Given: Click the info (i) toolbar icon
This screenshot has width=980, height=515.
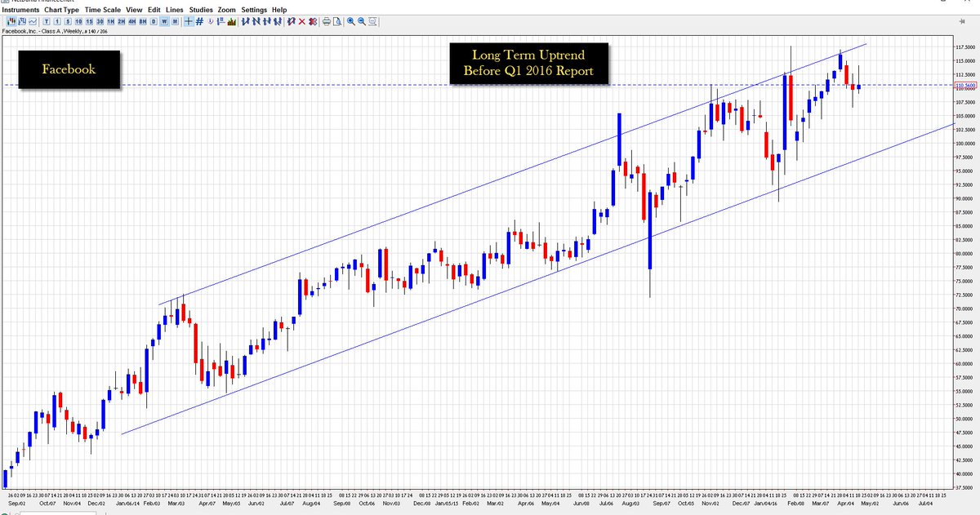Looking at the screenshot, I should pos(211,21).
